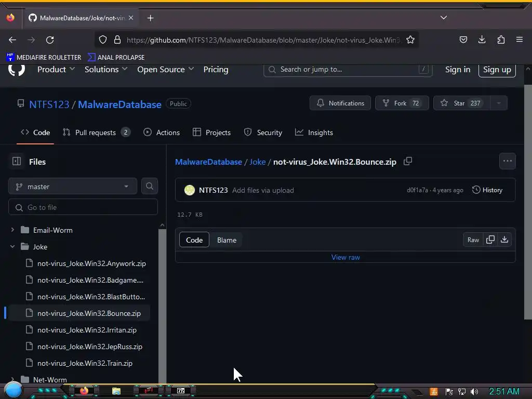This screenshot has width=532, height=399.
Task: Expand the Open Source menu
Action: tap(166, 70)
